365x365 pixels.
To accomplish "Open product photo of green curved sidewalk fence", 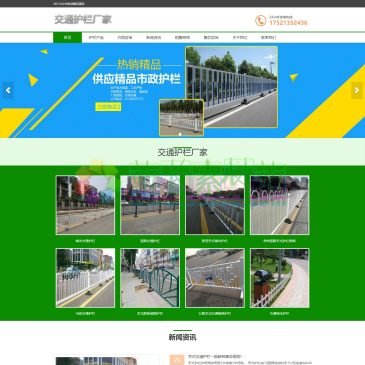I will tap(150, 278).
